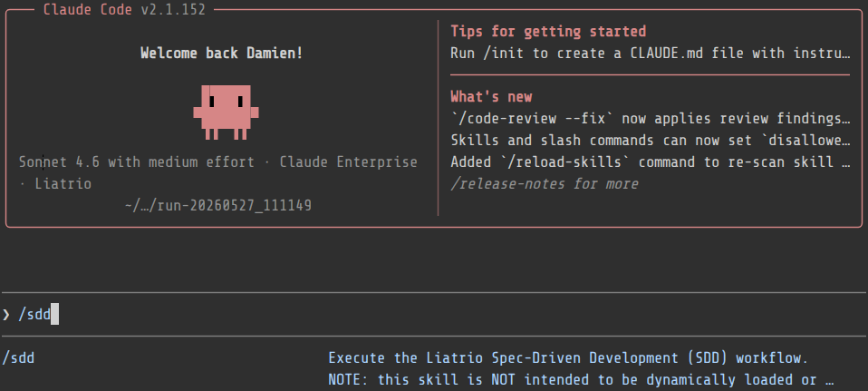Click the 'Claude Code v2.1.152' title
The width and height of the screenshot is (868, 391).
(124, 9)
